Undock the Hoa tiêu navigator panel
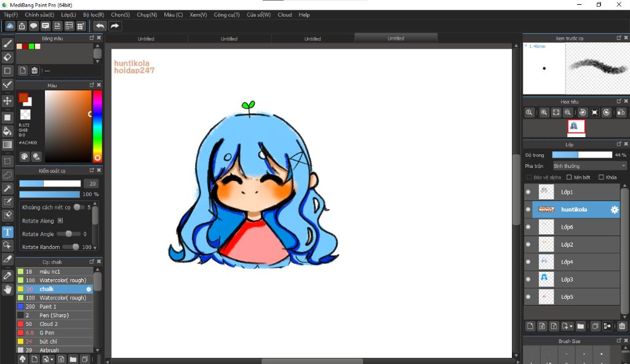 tap(619, 101)
